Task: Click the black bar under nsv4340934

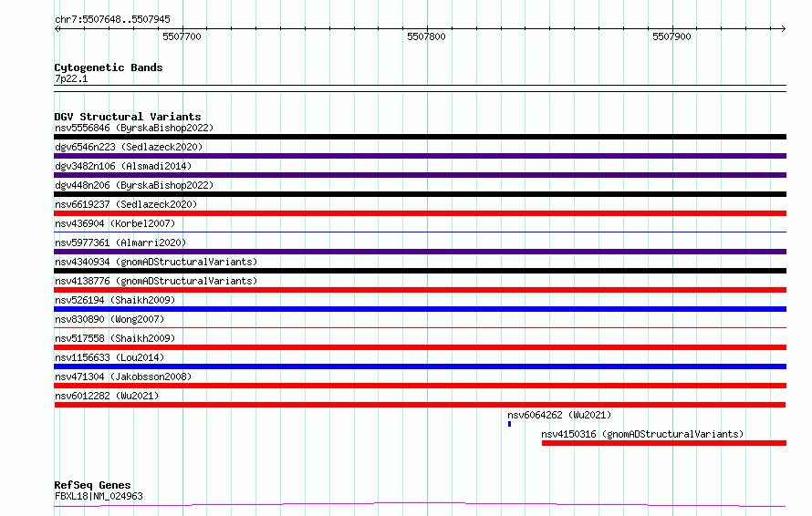Action: pos(420,271)
